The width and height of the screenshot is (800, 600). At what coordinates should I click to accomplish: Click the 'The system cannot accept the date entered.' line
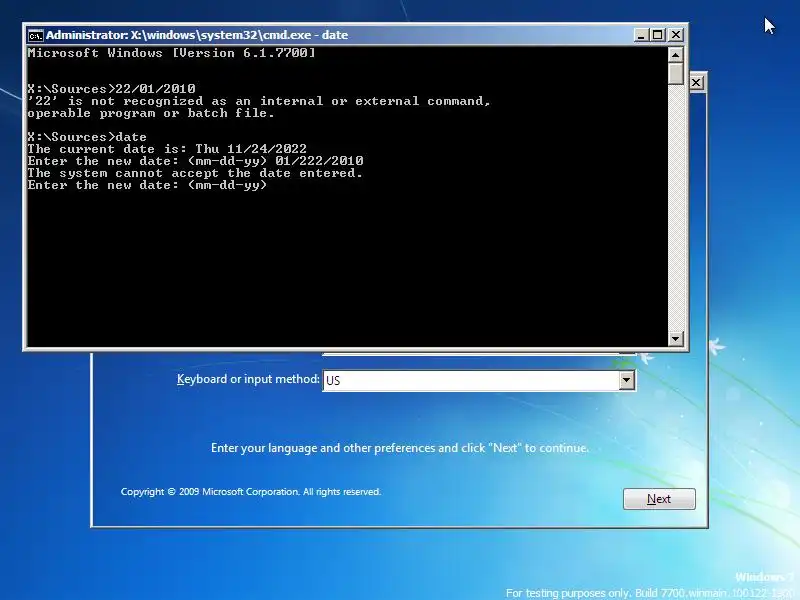click(195, 173)
